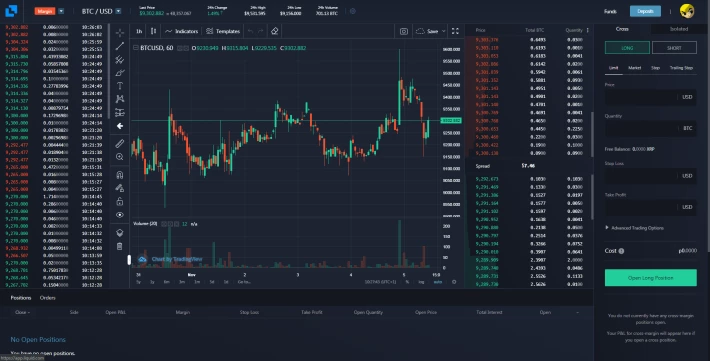Select the Stop order type tab
This screenshot has width=710, height=361.
pyautogui.click(x=655, y=67)
